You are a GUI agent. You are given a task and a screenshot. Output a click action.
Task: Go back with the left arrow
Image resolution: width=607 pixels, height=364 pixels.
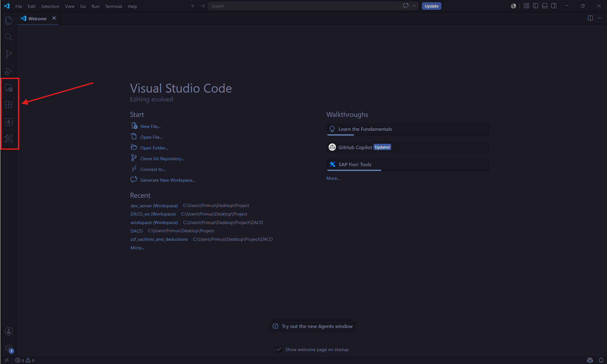[193, 6]
